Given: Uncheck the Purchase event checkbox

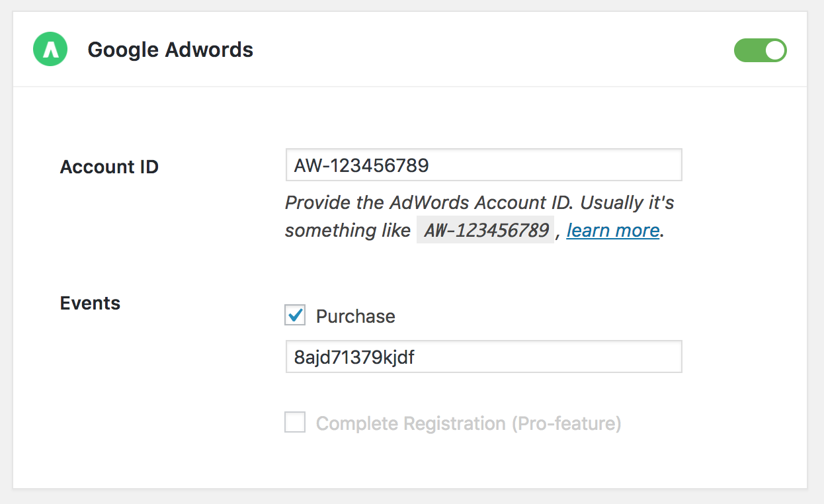Looking at the screenshot, I should 296,315.
